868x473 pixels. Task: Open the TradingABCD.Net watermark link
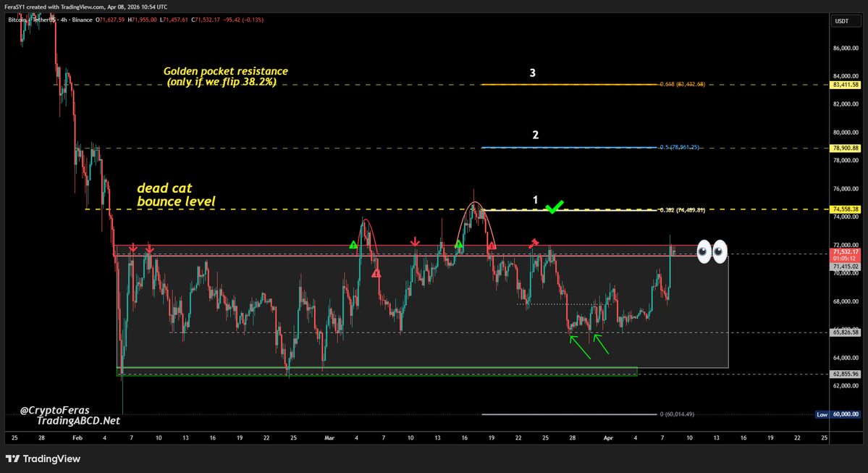tap(81, 419)
